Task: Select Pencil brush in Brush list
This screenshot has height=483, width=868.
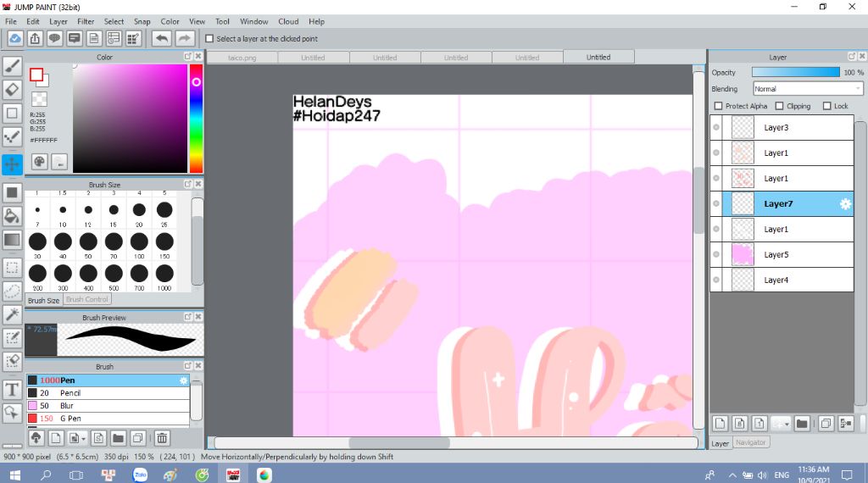Action: click(108, 393)
